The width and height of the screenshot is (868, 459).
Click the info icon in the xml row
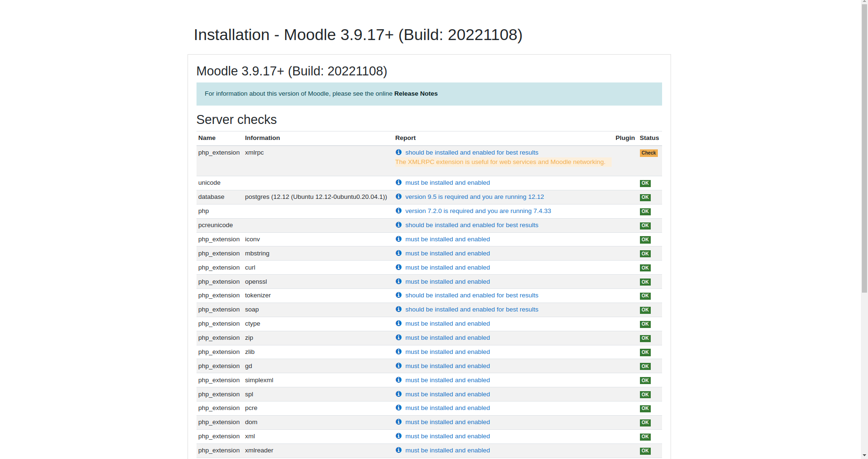pyautogui.click(x=399, y=436)
